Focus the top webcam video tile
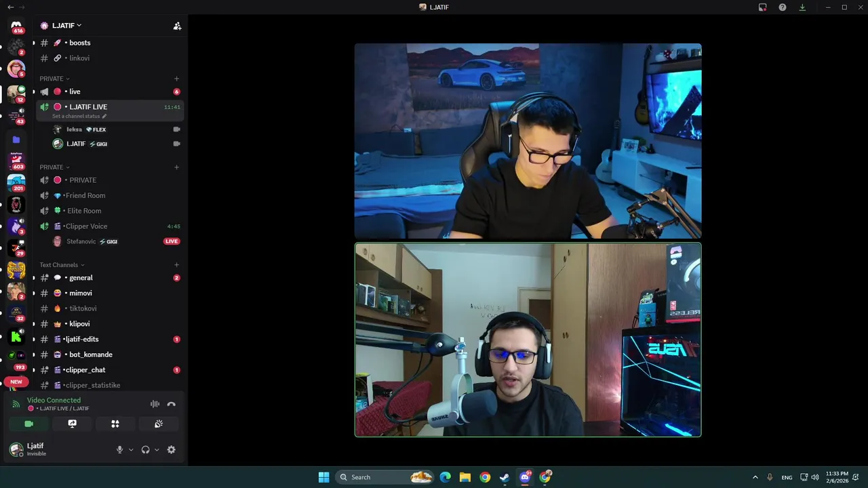 click(x=528, y=141)
